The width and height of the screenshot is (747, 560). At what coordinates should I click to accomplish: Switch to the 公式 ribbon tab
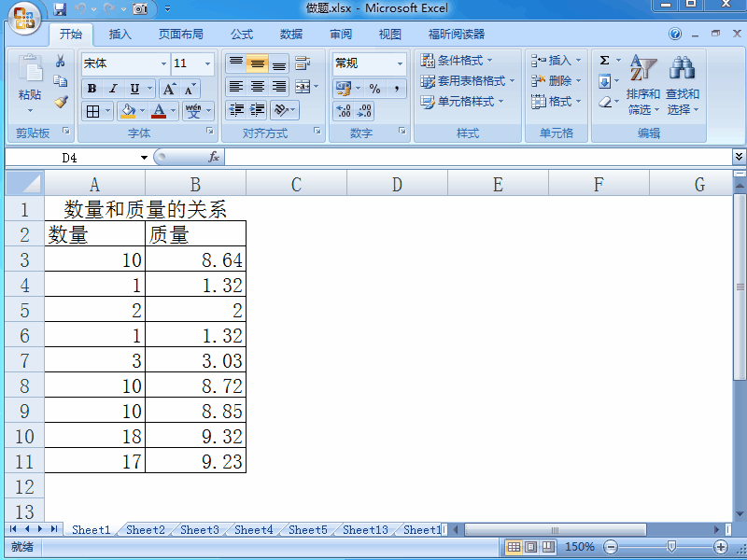coord(241,35)
